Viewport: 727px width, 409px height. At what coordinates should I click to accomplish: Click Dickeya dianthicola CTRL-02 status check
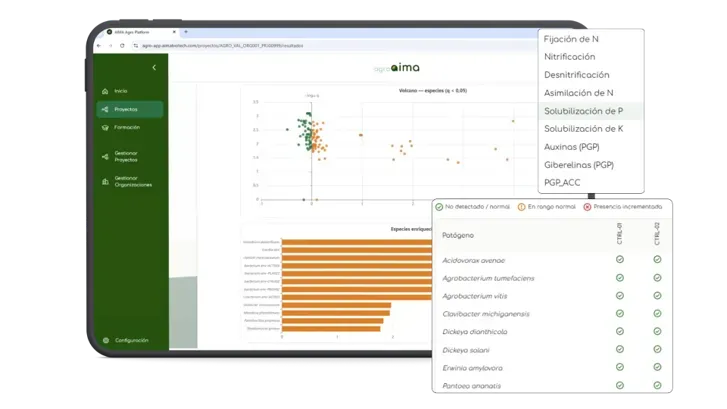point(657,331)
